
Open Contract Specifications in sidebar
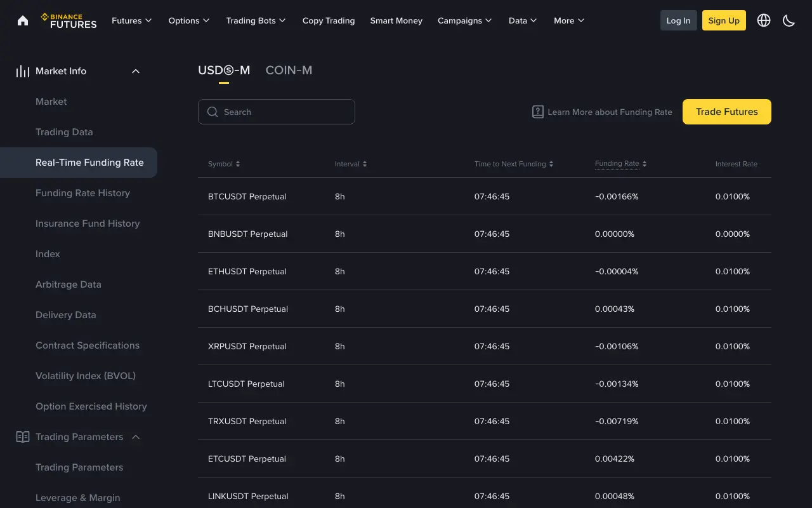click(88, 345)
